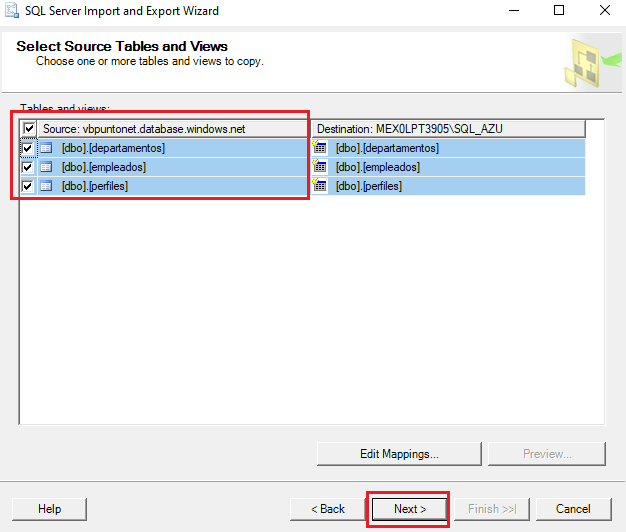Click destination table icon for [dbo].[empleados]
The height and width of the screenshot is (532, 626).
tap(319, 166)
